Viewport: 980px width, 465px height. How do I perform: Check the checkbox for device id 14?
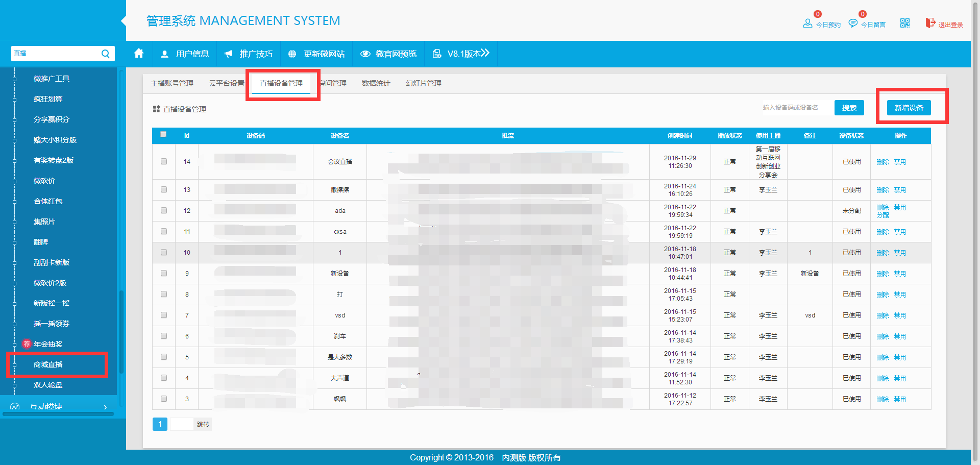click(x=164, y=161)
